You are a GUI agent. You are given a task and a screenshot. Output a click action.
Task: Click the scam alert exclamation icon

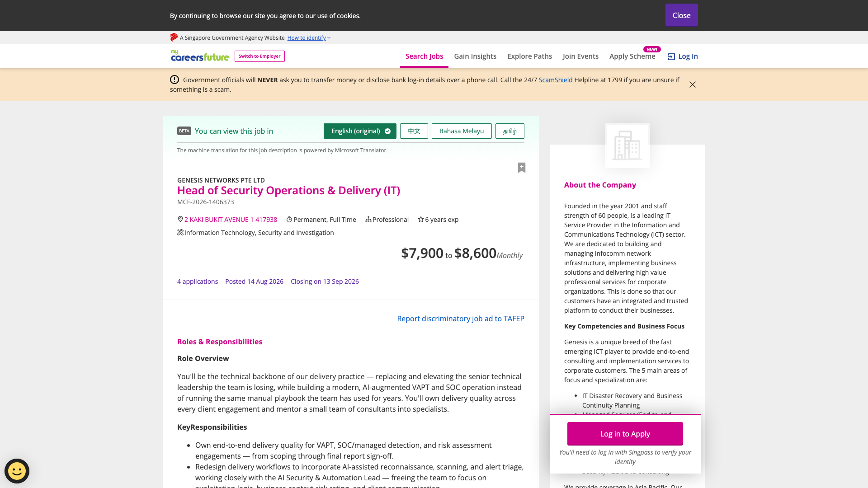[x=175, y=80]
